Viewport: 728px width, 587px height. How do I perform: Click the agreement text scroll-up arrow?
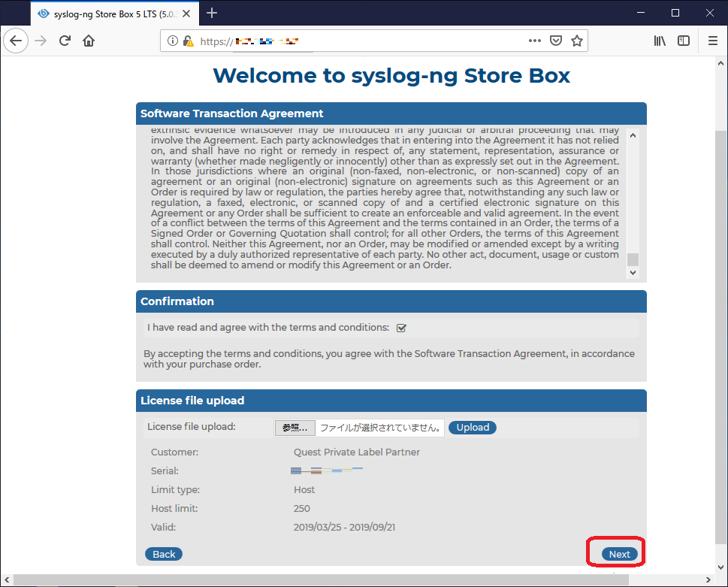633,135
